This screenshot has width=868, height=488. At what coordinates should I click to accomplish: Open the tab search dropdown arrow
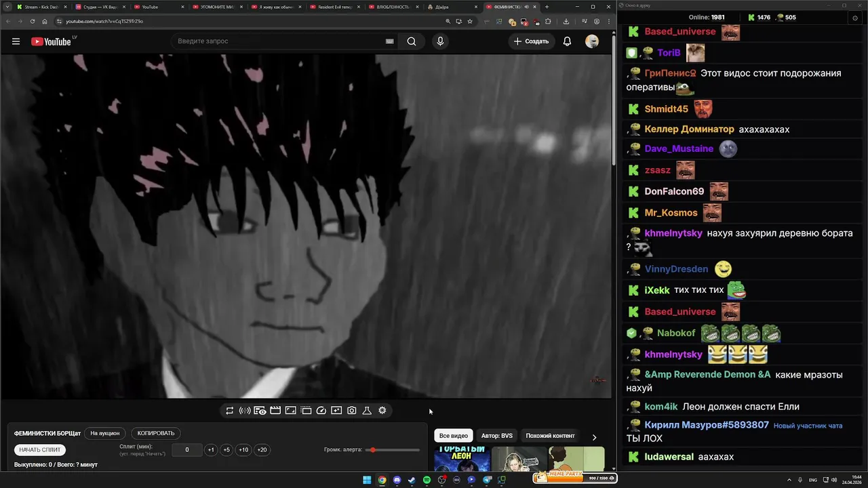(x=7, y=7)
